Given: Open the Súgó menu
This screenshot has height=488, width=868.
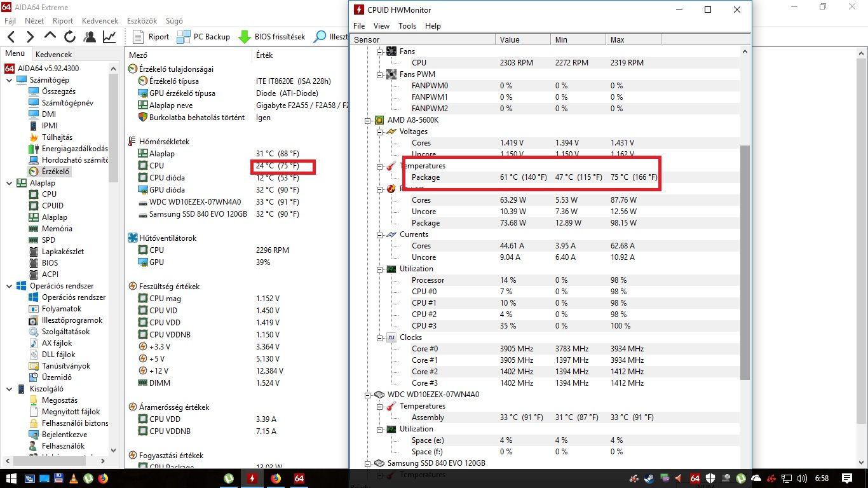Looking at the screenshot, I should (x=174, y=21).
